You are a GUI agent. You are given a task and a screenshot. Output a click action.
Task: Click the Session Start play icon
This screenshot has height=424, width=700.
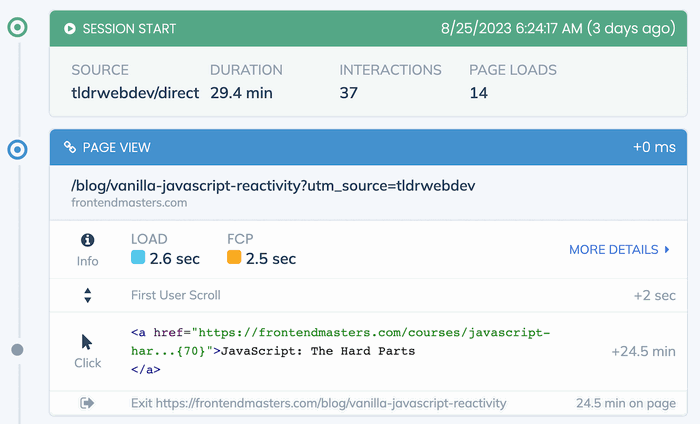coord(70,29)
